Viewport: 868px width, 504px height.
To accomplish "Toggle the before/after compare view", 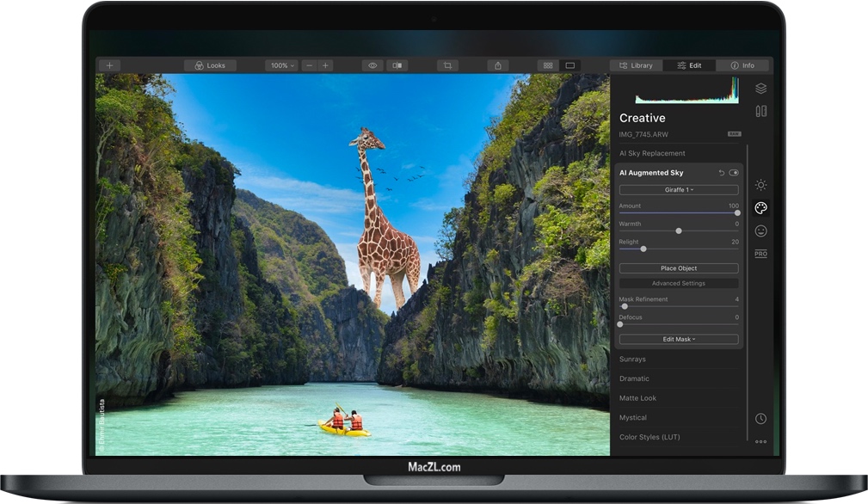I will 397,65.
